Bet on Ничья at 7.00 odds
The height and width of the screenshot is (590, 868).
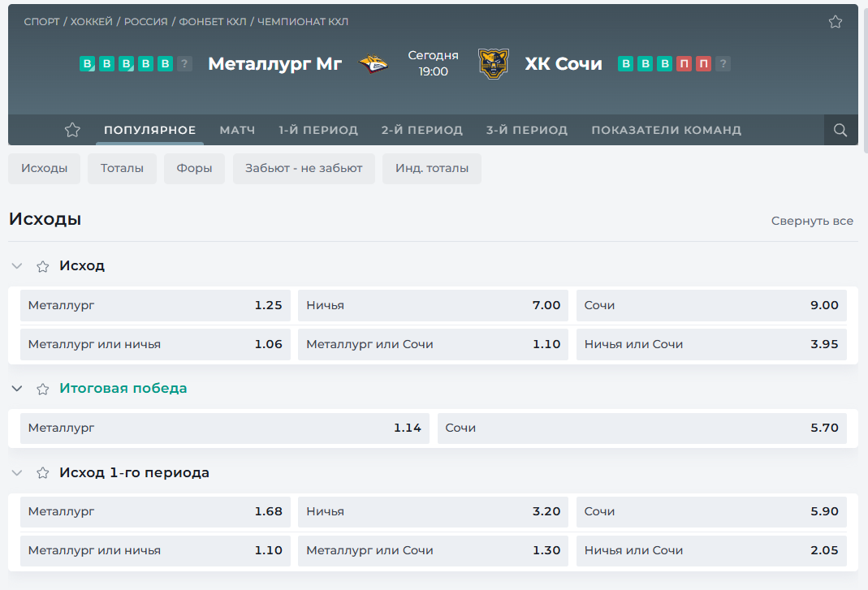pos(433,305)
